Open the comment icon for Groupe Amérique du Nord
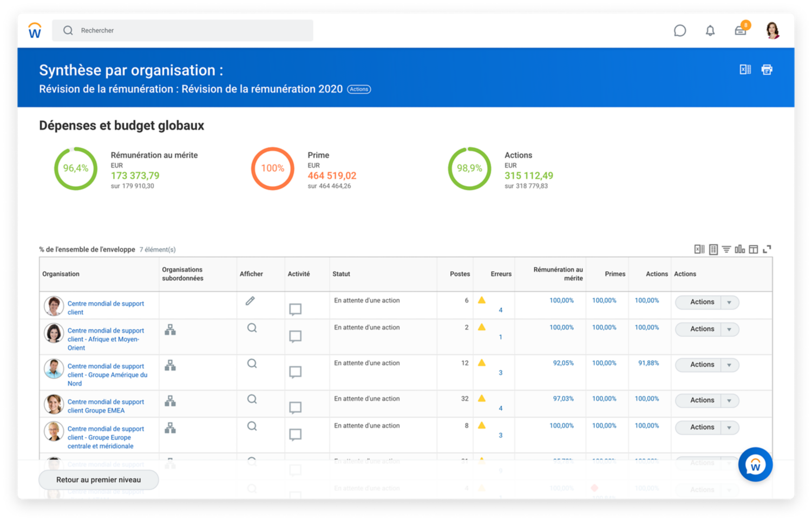 click(295, 372)
